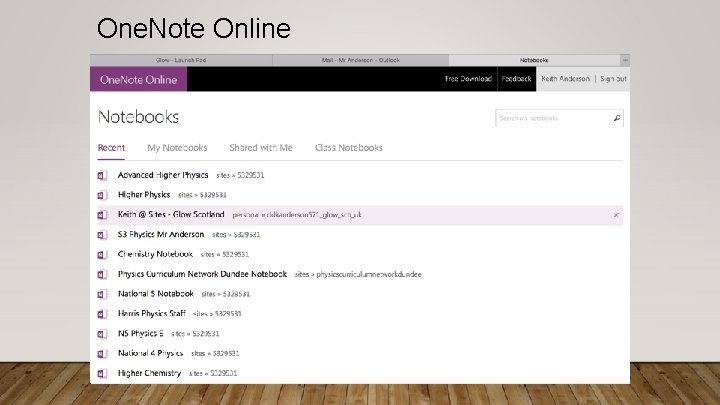Open the Shared with Me tab
Viewport: 720px width, 405px height.
pos(261,148)
